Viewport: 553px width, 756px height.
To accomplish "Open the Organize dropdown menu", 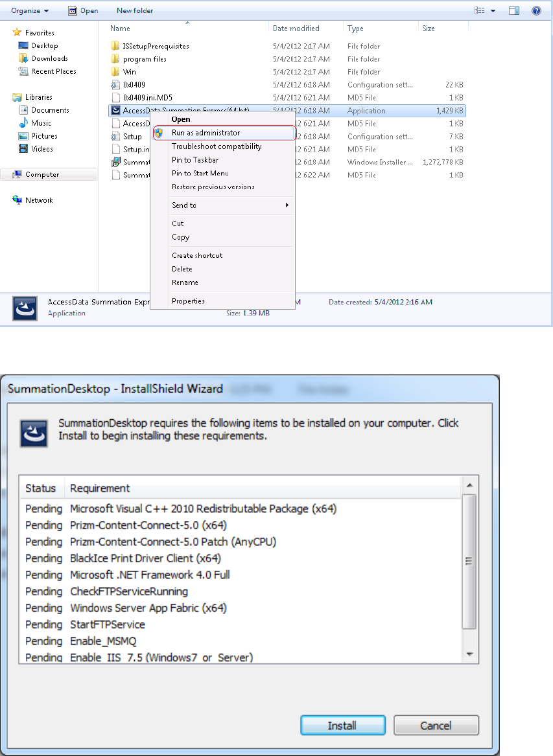I will coord(30,10).
